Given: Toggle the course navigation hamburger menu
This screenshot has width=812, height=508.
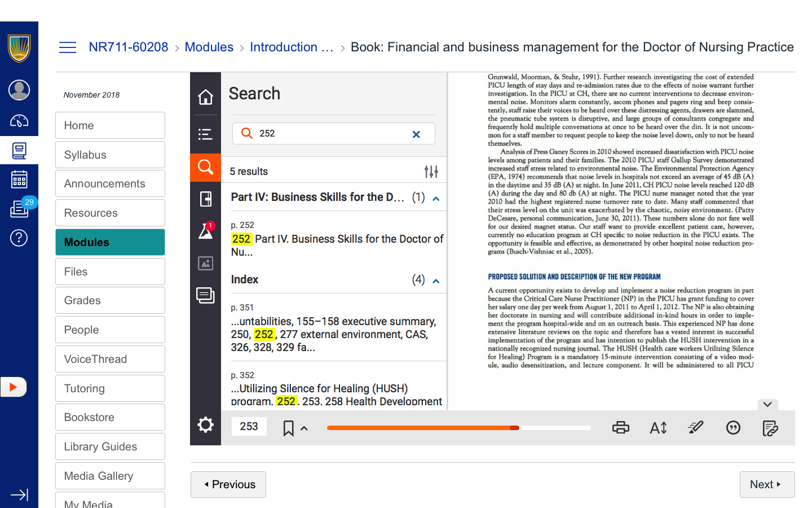Looking at the screenshot, I should [x=68, y=47].
